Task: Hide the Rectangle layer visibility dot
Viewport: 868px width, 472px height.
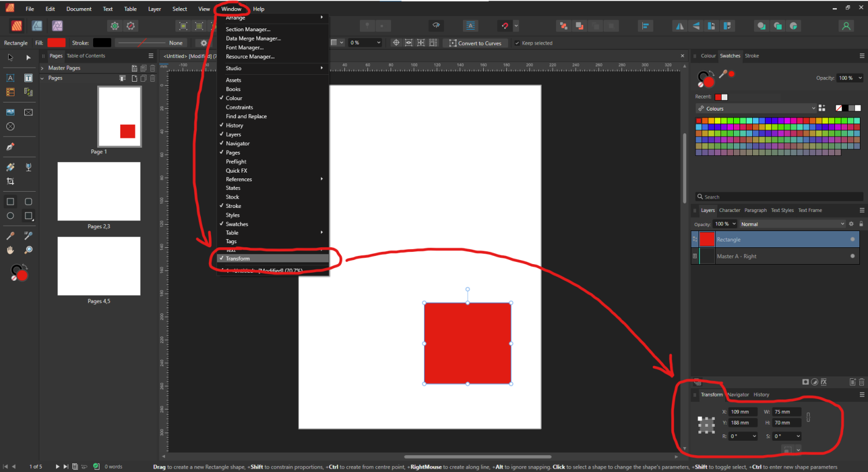Action: [852, 239]
